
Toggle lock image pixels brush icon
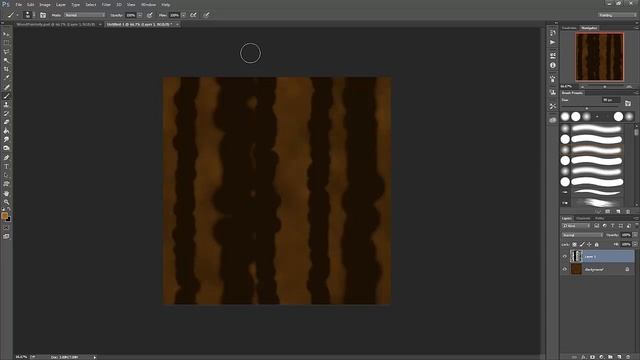[582, 244]
